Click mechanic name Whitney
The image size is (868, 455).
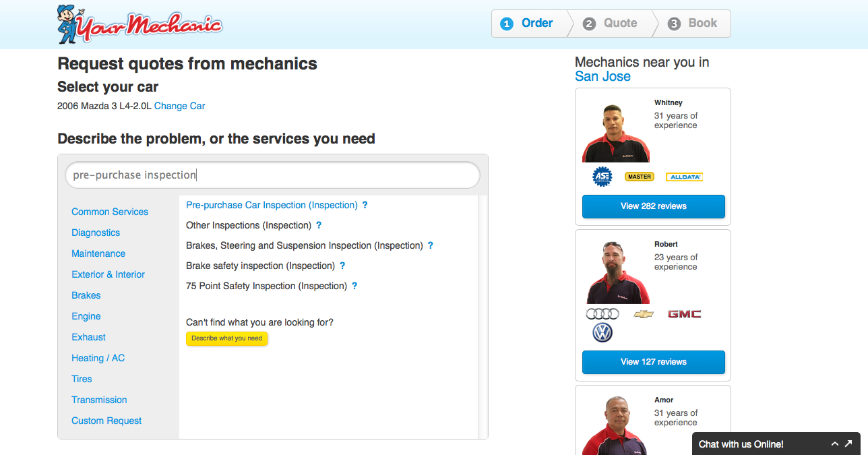click(x=669, y=103)
